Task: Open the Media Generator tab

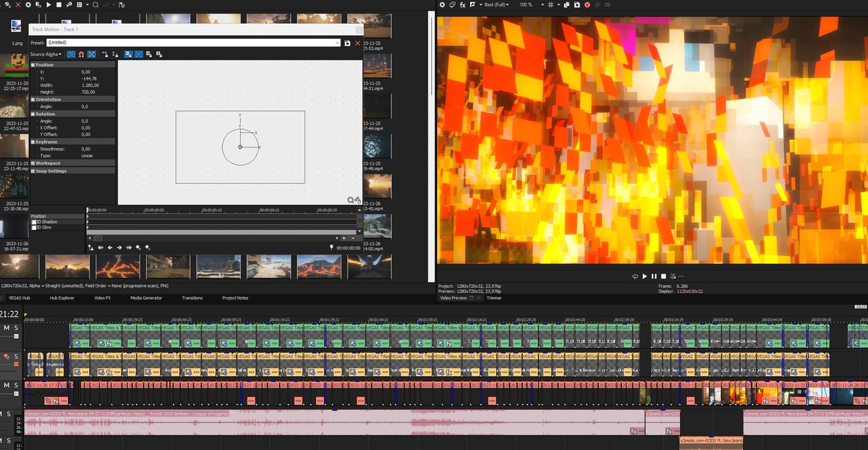Action: (x=146, y=297)
